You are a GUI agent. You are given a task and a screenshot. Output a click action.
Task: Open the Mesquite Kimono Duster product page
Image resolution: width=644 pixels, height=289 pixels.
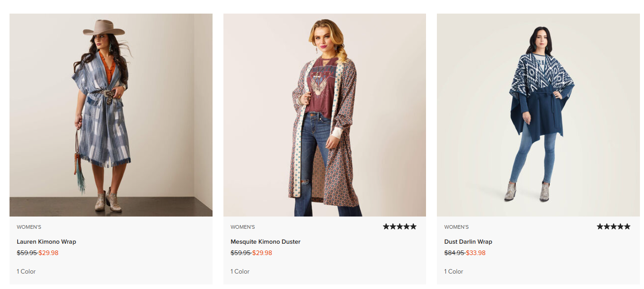[x=265, y=241]
